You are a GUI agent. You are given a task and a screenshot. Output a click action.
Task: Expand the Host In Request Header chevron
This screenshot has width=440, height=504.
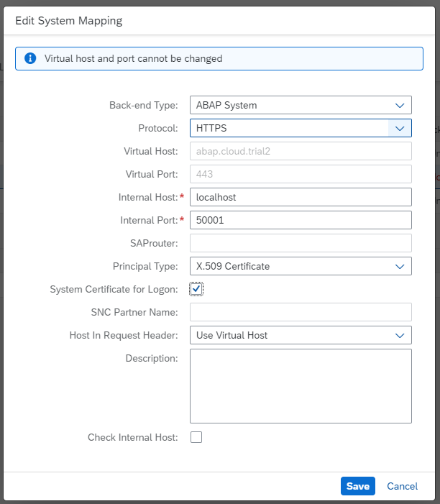(400, 336)
